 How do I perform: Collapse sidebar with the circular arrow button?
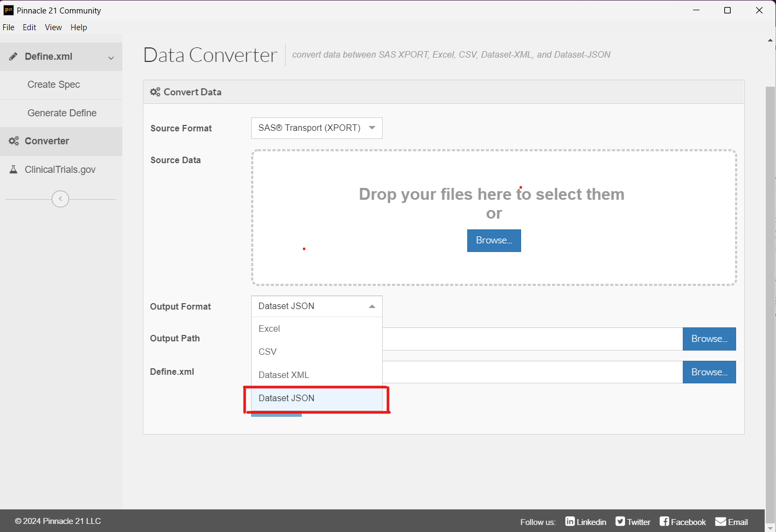click(x=60, y=199)
